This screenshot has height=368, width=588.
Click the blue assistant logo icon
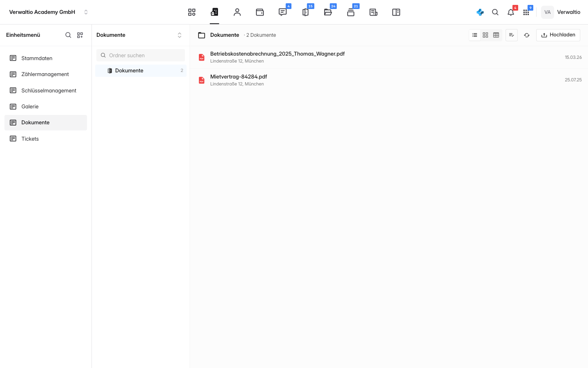coord(480,12)
